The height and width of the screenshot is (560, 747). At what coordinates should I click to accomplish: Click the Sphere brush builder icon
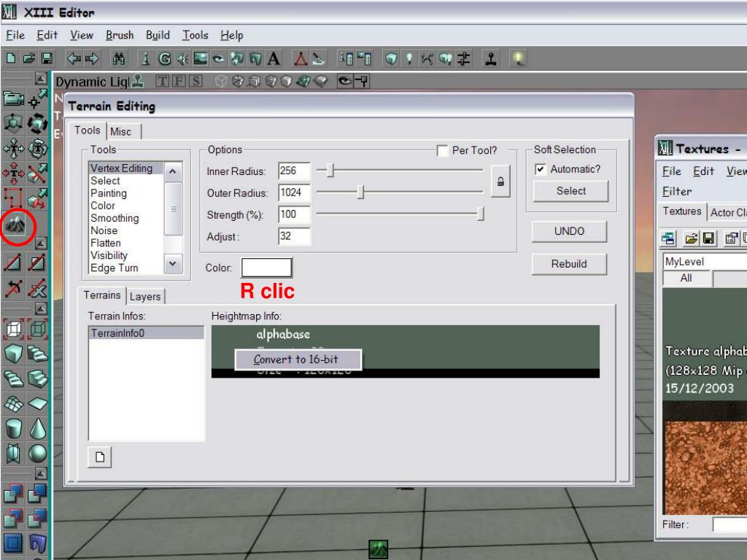(38, 454)
